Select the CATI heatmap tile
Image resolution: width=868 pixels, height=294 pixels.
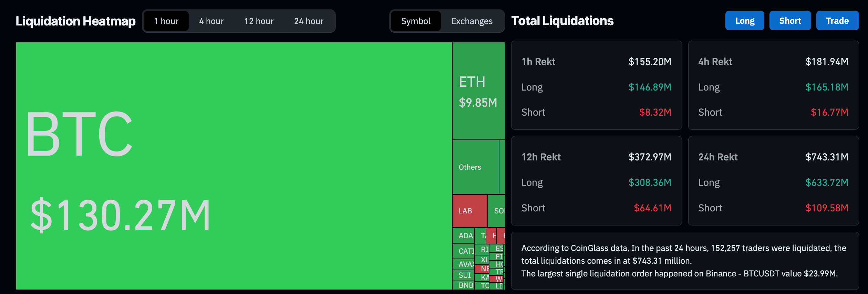tap(463, 251)
